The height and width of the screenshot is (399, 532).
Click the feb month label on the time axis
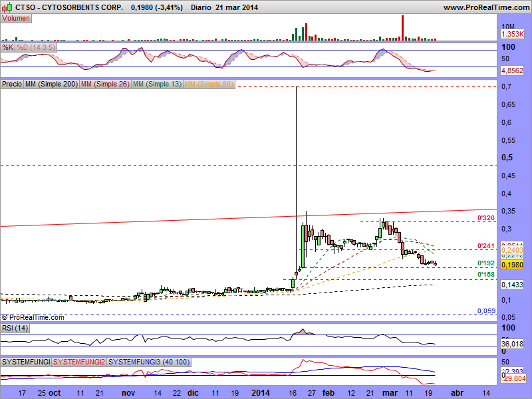[328, 393]
